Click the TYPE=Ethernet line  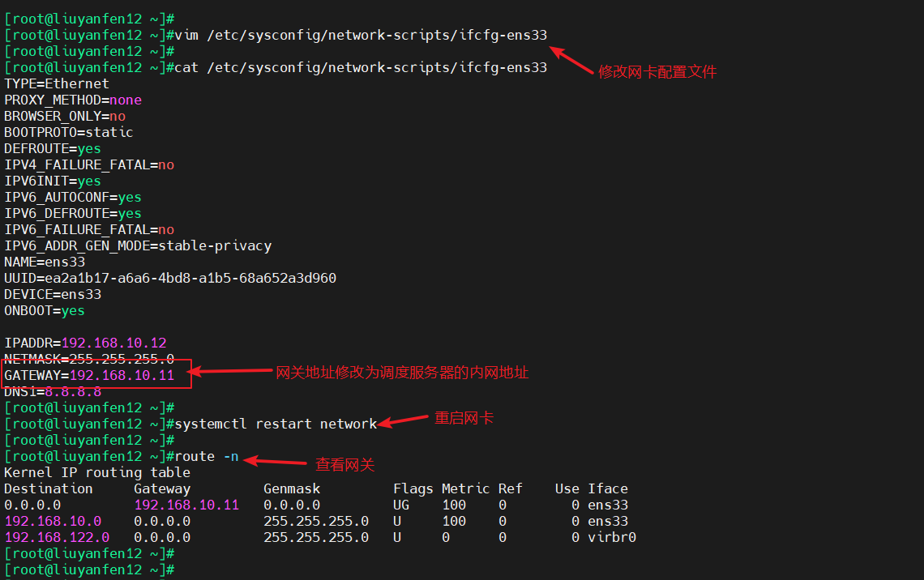[57, 83]
